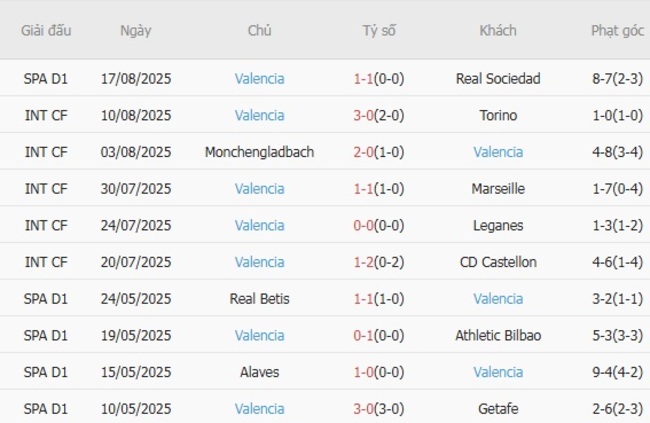The height and width of the screenshot is (423, 650).
Task: Select CD Castellon team name
Action: pyautogui.click(x=497, y=262)
